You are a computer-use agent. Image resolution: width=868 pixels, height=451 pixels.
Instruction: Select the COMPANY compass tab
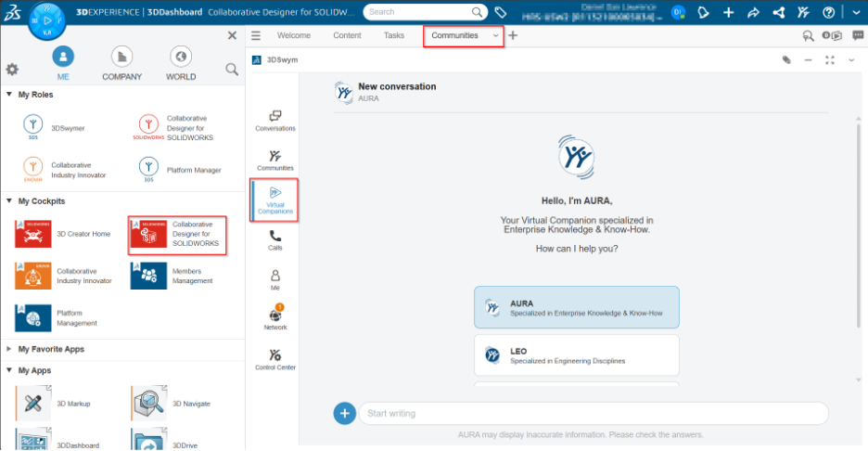121,64
